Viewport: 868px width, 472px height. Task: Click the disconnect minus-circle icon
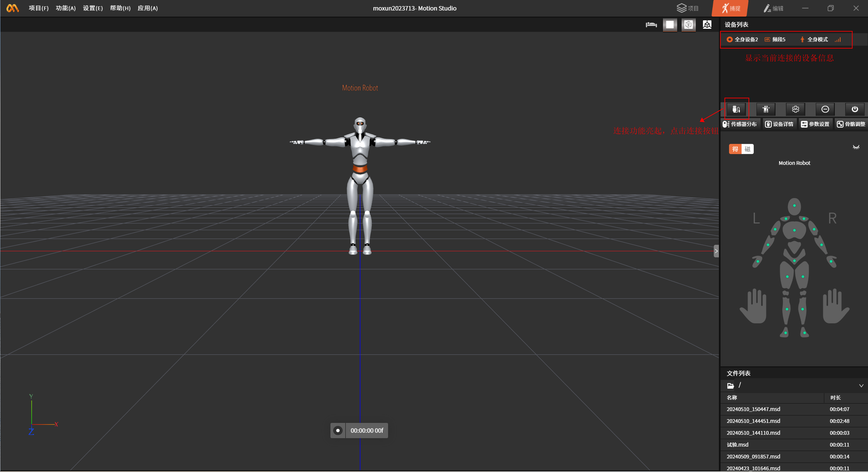coord(825,109)
